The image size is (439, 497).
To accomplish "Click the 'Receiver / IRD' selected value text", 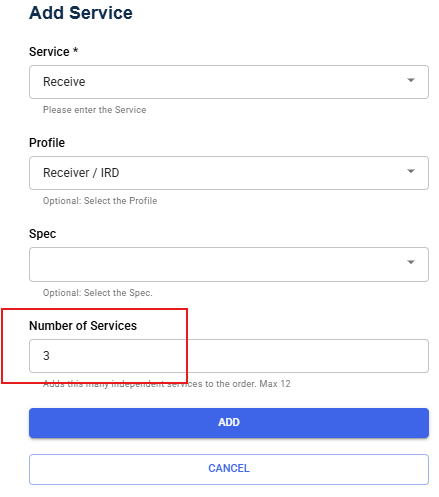I will pyautogui.click(x=81, y=173).
